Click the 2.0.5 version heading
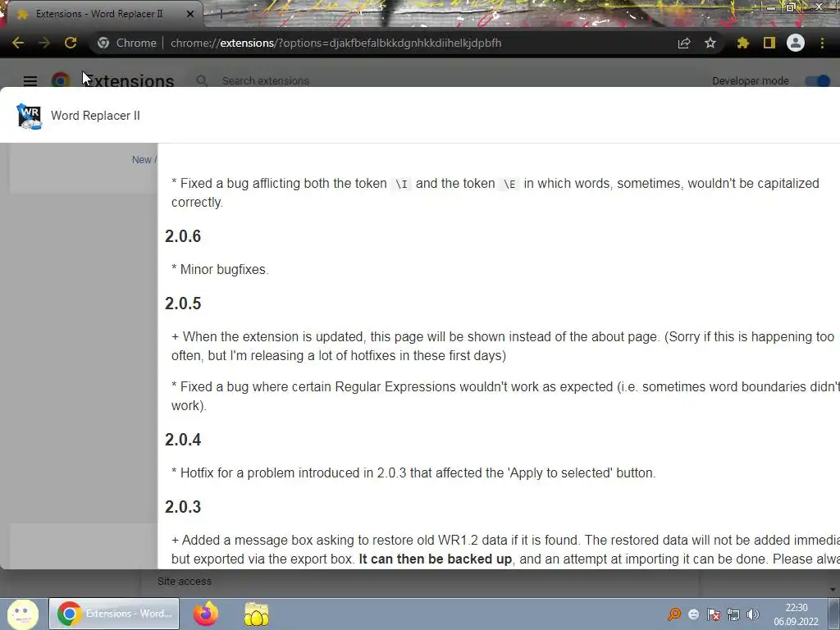Image resolution: width=840 pixels, height=630 pixels. point(183,304)
